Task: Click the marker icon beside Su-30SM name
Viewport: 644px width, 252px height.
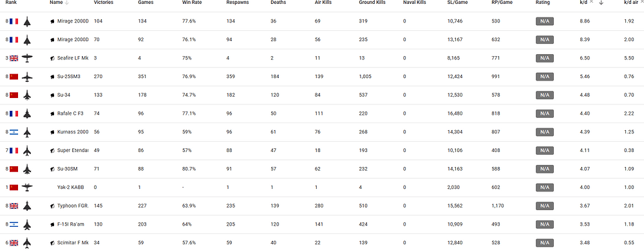Action: tap(52, 169)
